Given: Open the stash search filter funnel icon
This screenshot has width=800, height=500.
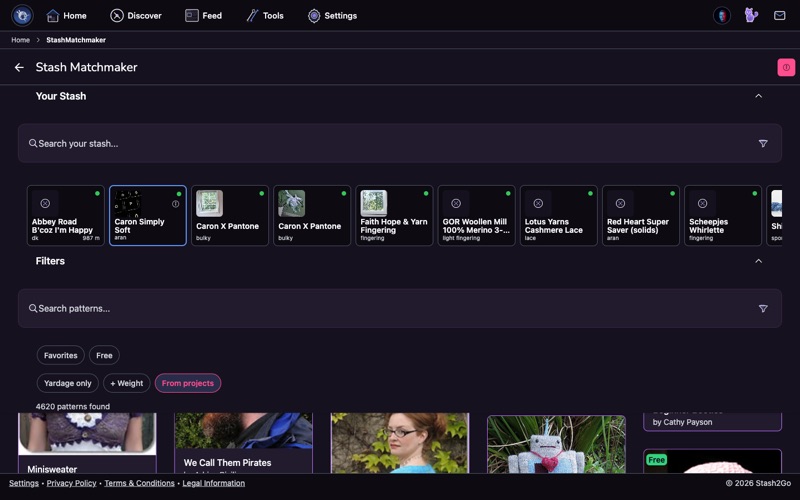Looking at the screenshot, I should [x=763, y=144].
